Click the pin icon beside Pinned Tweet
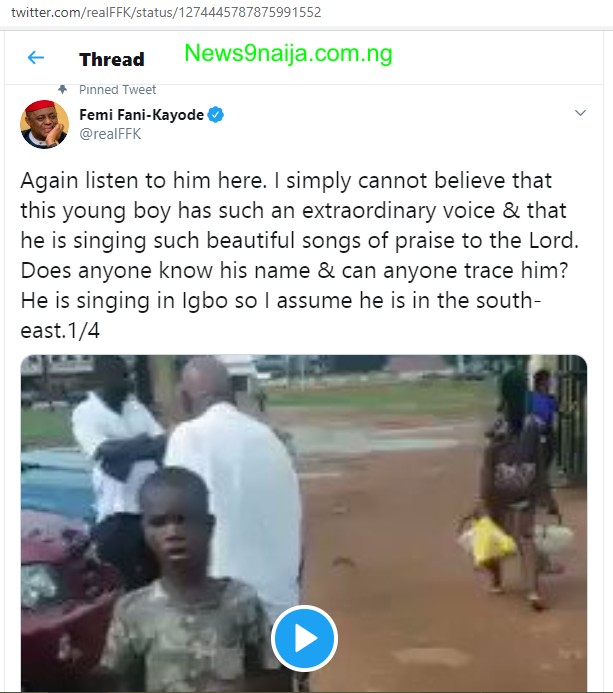The height and width of the screenshot is (693, 613). pos(63,90)
